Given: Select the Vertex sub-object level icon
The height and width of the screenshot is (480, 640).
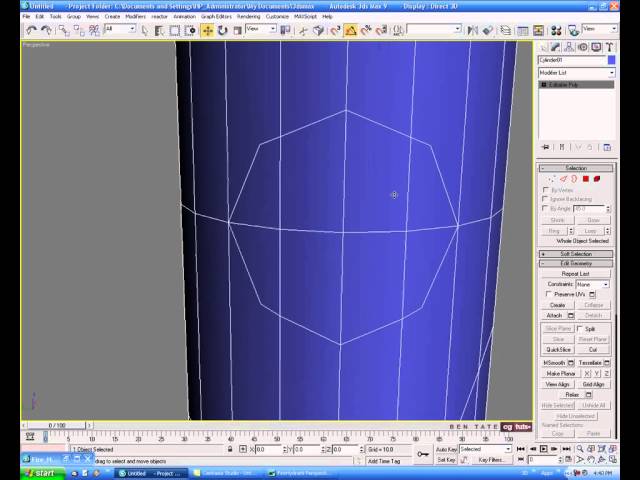Looking at the screenshot, I should coord(554,179).
